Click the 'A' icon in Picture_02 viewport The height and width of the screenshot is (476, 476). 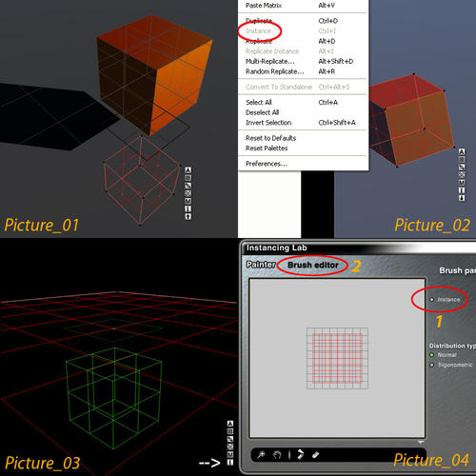click(462, 152)
